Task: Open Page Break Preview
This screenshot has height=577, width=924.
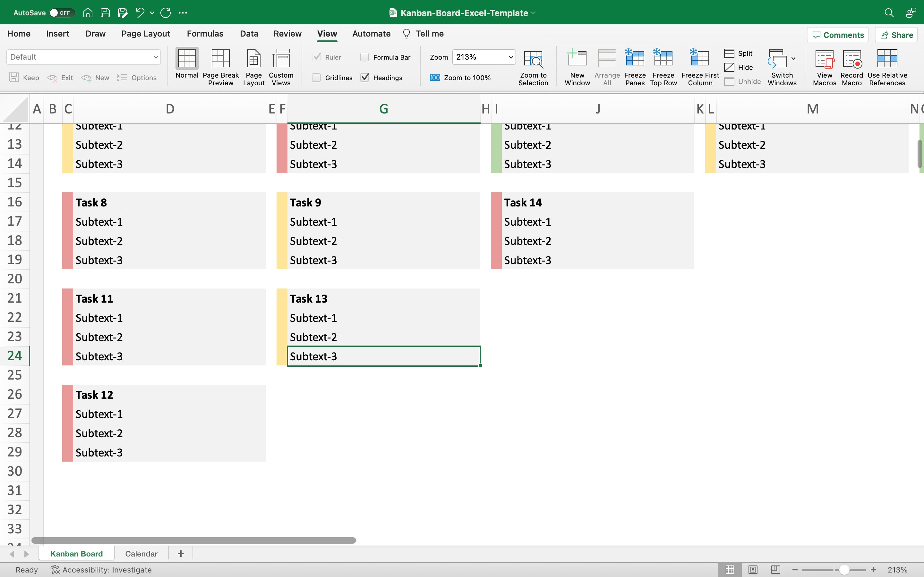Action: point(220,66)
